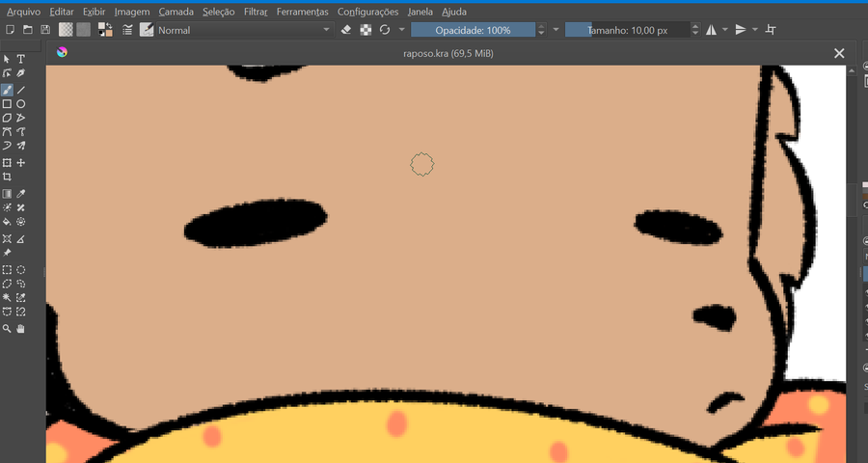This screenshot has width=868, height=463.
Task: Open the brush preset chooser
Action: click(147, 30)
